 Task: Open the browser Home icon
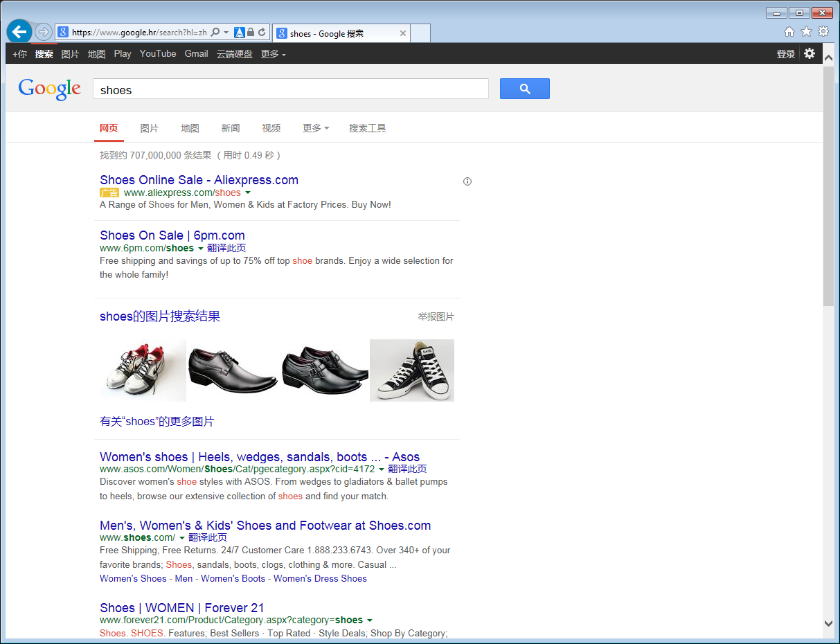point(789,32)
